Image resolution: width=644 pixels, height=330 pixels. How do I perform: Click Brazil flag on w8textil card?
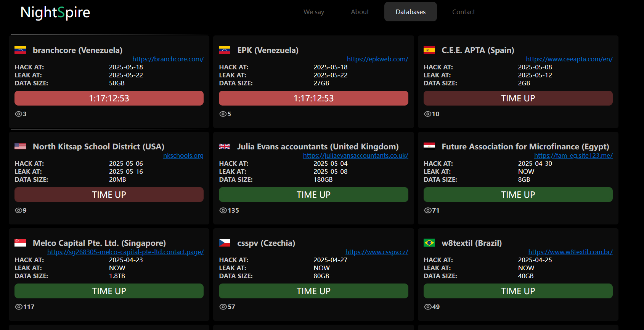click(x=429, y=243)
